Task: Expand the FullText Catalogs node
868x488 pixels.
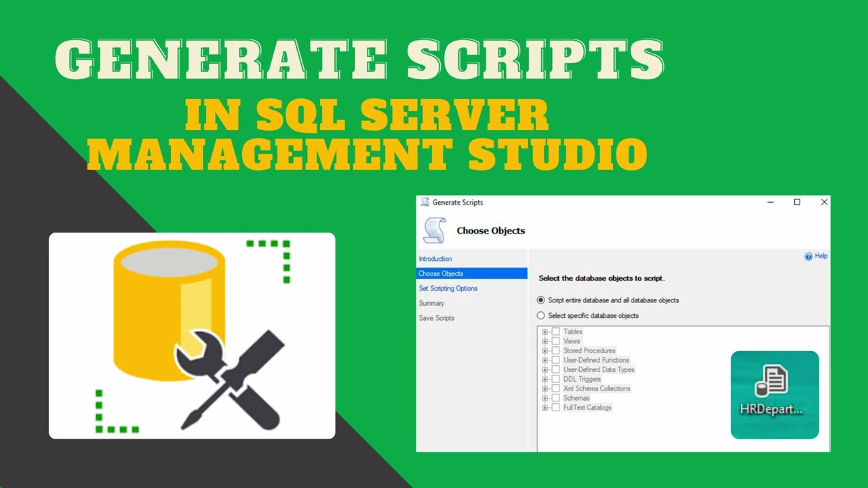Action: [545, 408]
